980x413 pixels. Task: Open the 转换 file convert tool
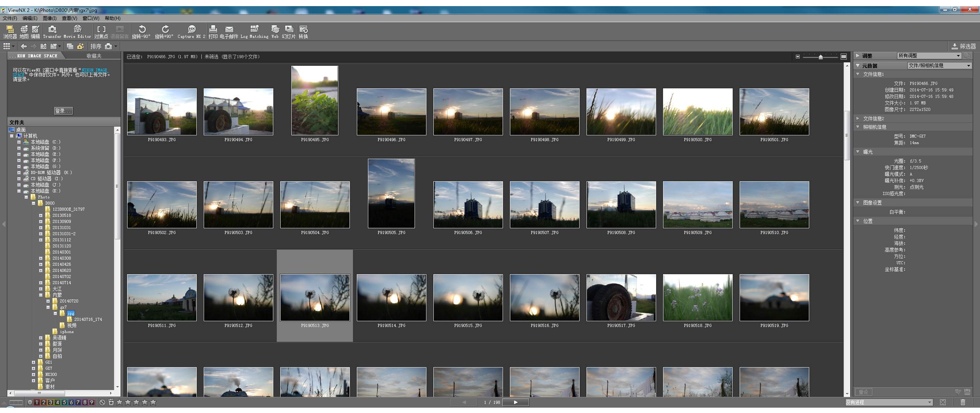click(x=304, y=32)
